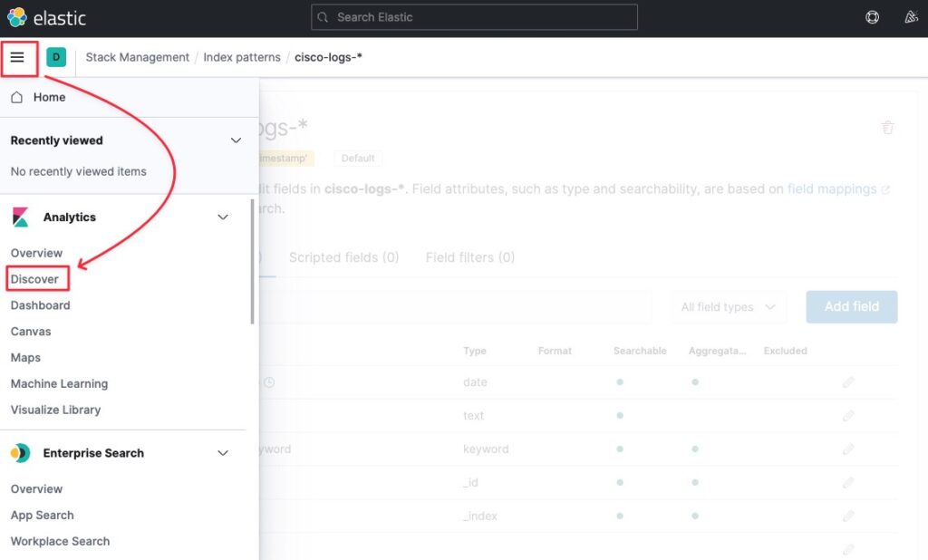Click the Home icon in sidebar
Viewport: 928px width, 560px height.
(16, 97)
